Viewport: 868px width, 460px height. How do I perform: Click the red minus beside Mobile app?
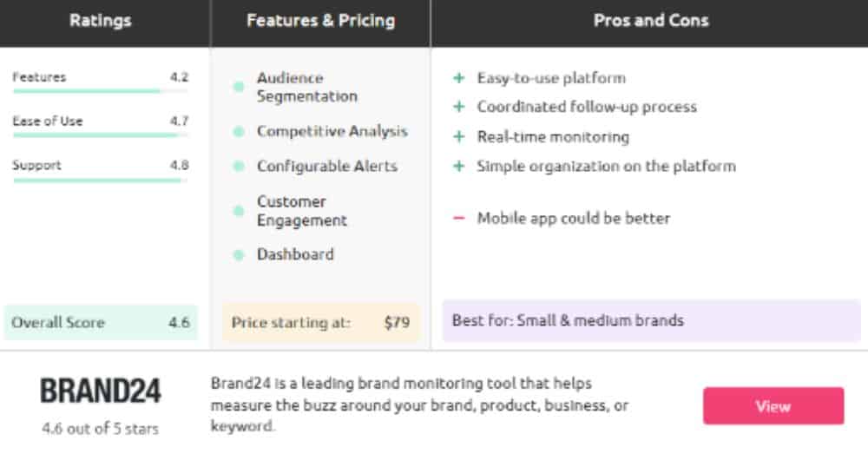tap(459, 218)
